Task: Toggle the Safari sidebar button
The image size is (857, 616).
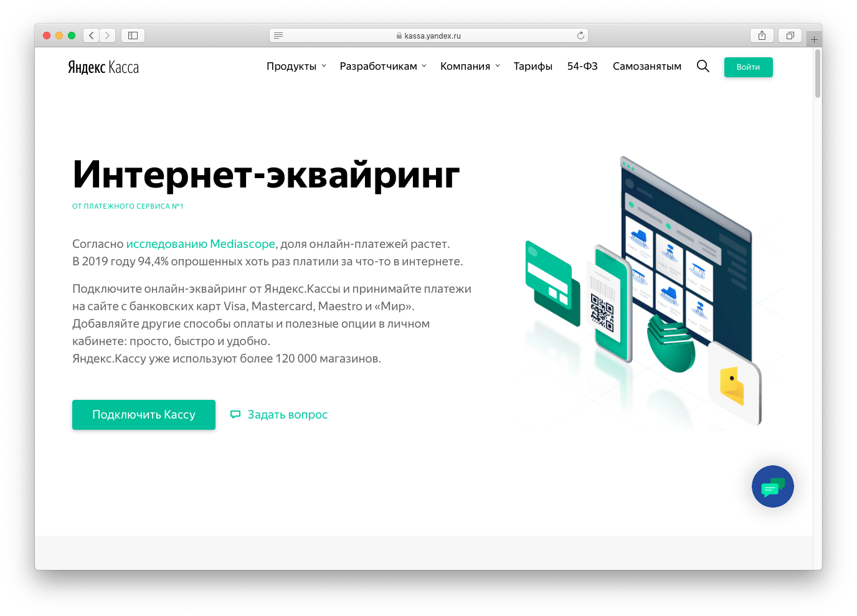Action: tap(133, 36)
